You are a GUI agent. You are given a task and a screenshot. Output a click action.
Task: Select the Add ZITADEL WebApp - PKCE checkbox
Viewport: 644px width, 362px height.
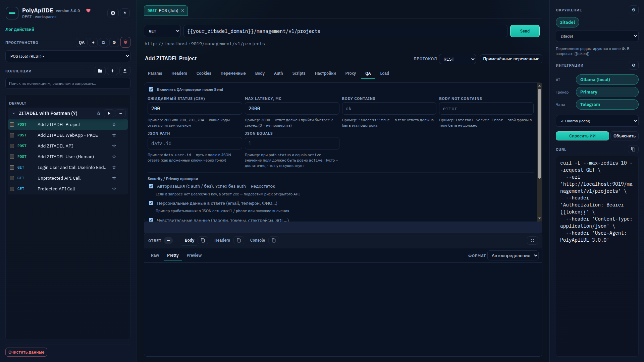[12, 135]
